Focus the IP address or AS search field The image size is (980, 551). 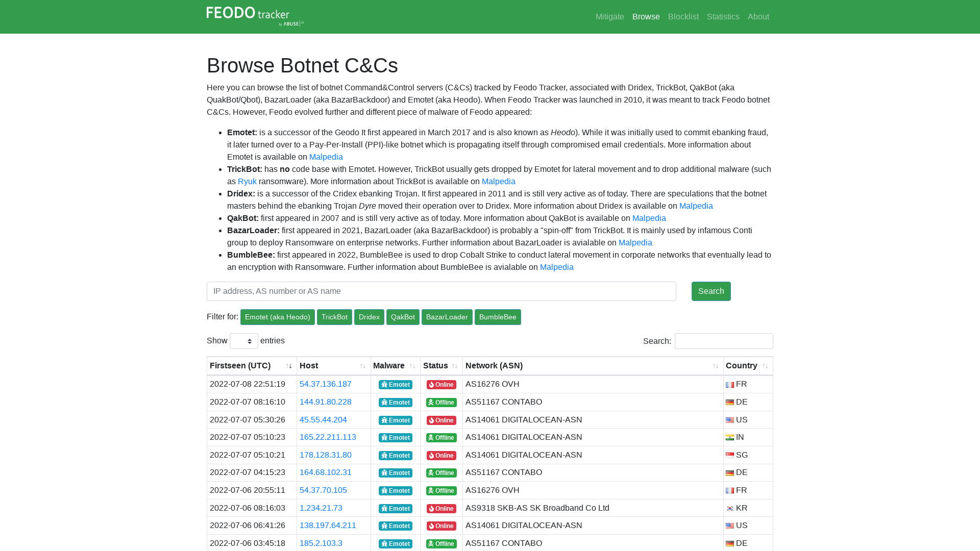(442, 291)
